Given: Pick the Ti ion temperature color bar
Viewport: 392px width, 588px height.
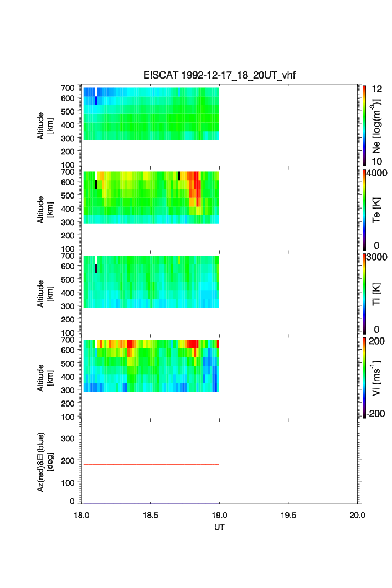Looking at the screenshot, I should [x=364, y=294].
